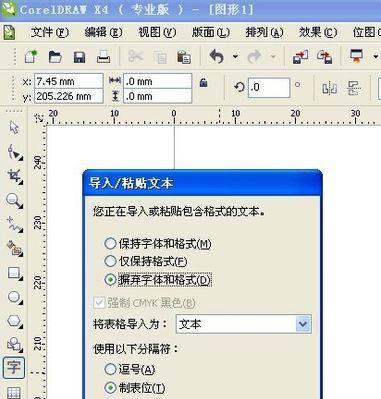Select the Table tool
Viewport: 381px width, 399px height.
pyautogui.click(x=14, y=392)
